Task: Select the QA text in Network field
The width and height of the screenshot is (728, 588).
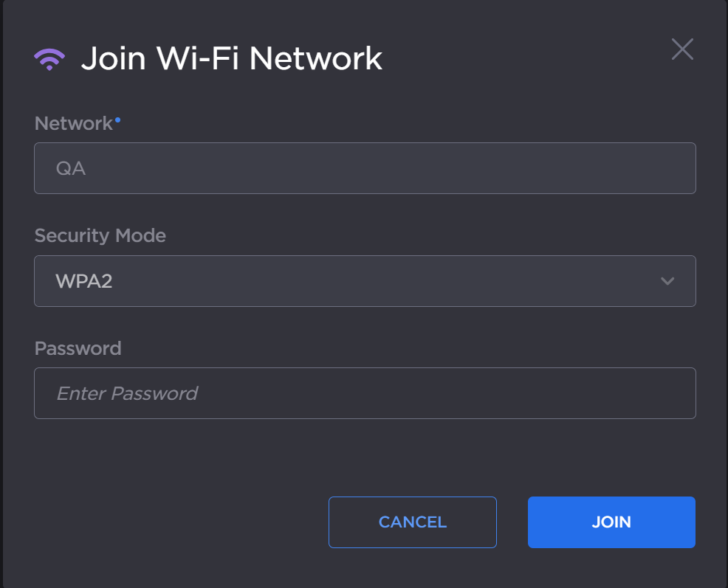Action: pyautogui.click(x=71, y=168)
